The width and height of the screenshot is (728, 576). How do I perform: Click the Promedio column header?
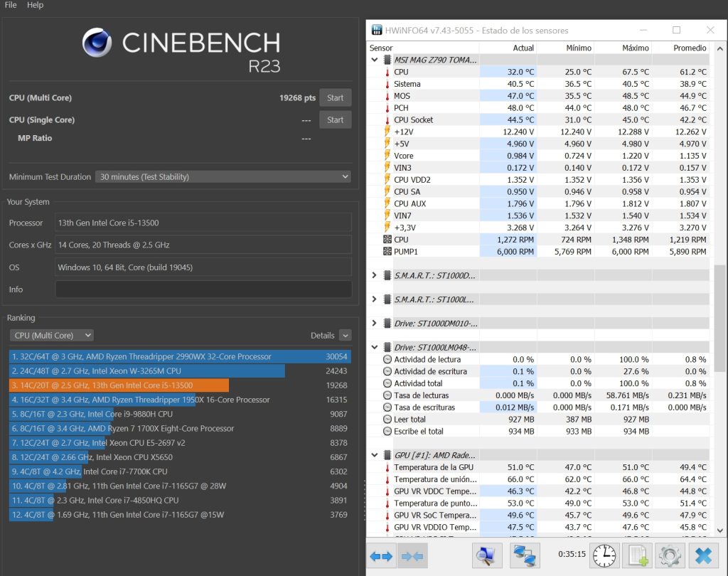680,48
